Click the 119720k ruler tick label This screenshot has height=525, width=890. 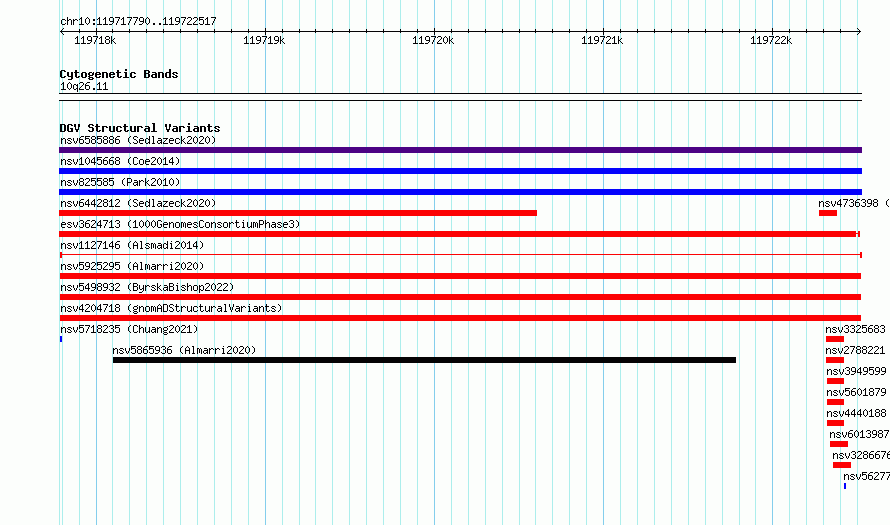[x=433, y=41]
